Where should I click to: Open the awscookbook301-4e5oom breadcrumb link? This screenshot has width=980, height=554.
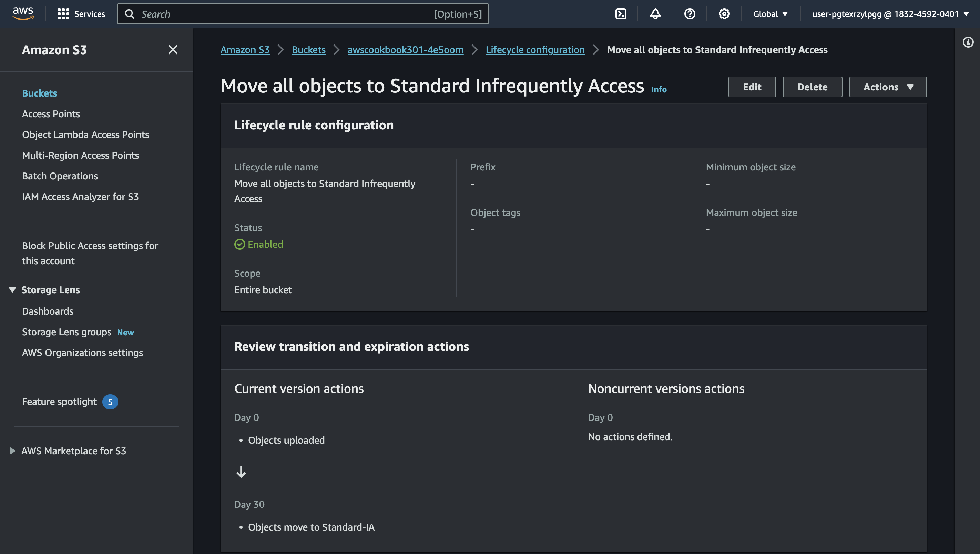point(405,49)
